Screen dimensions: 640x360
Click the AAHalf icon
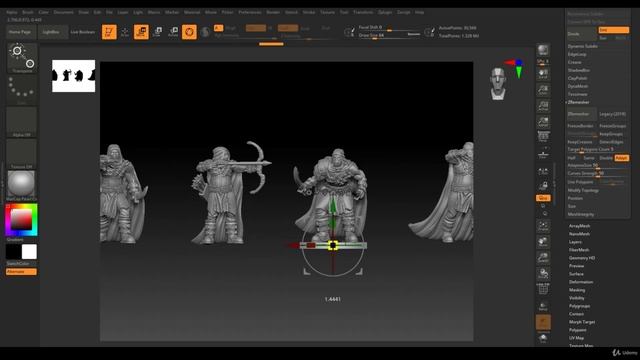[543, 122]
